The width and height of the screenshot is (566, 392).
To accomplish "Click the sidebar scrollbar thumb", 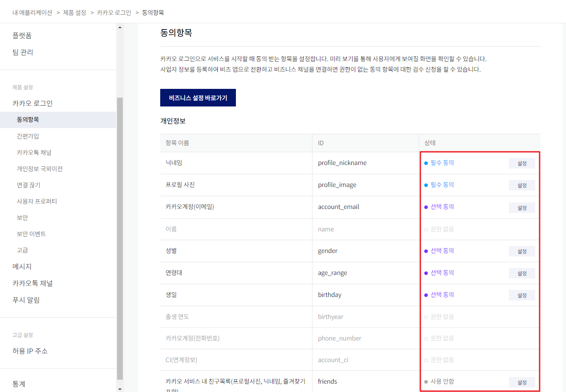I will click(120, 239).
